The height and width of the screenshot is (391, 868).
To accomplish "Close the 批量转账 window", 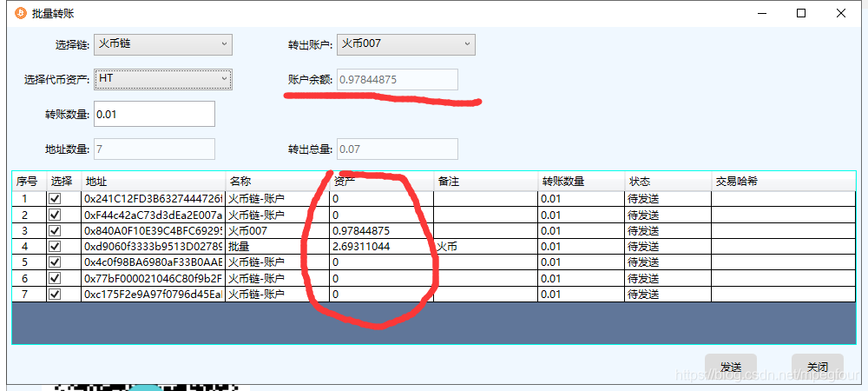I will [x=841, y=13].
